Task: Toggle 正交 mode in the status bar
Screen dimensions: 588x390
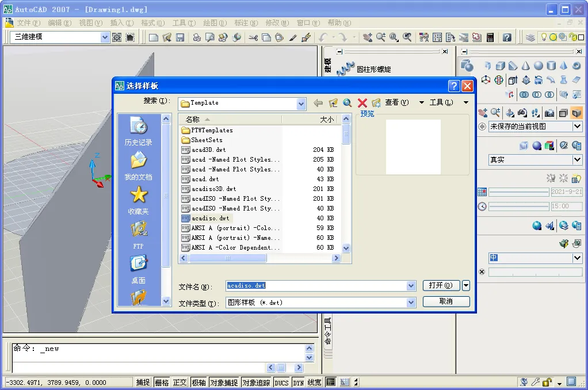Action: tap(180, 382)
